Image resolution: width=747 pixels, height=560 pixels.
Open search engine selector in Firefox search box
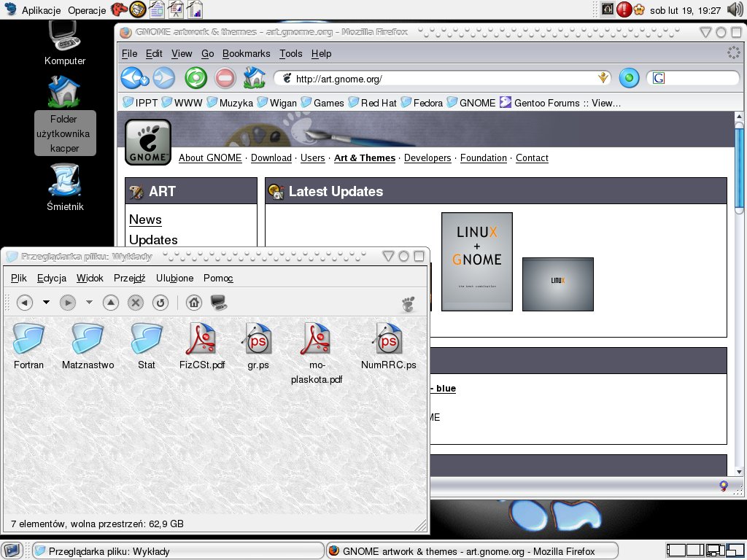(659, 78)
